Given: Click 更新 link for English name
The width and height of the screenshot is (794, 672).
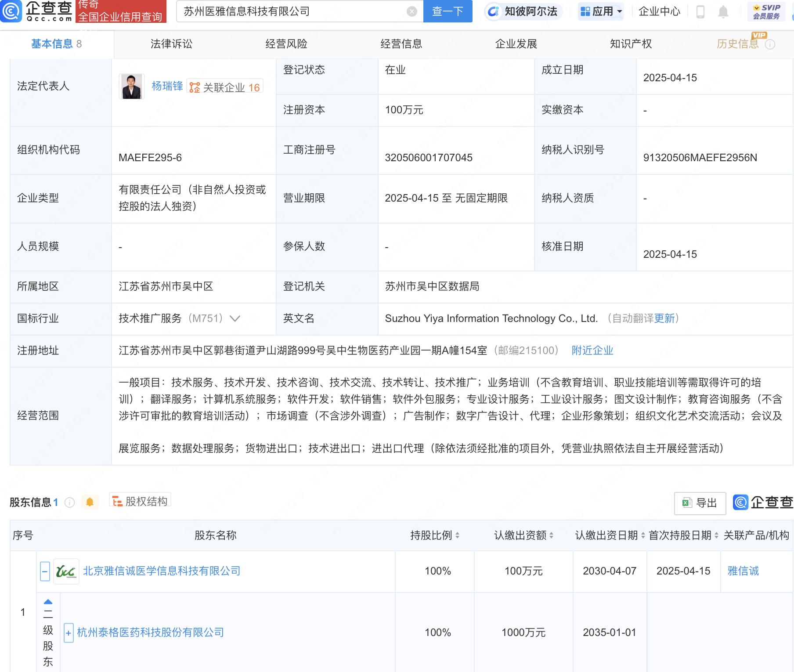Looking at the screenshot, I should [x=664, y=318].
